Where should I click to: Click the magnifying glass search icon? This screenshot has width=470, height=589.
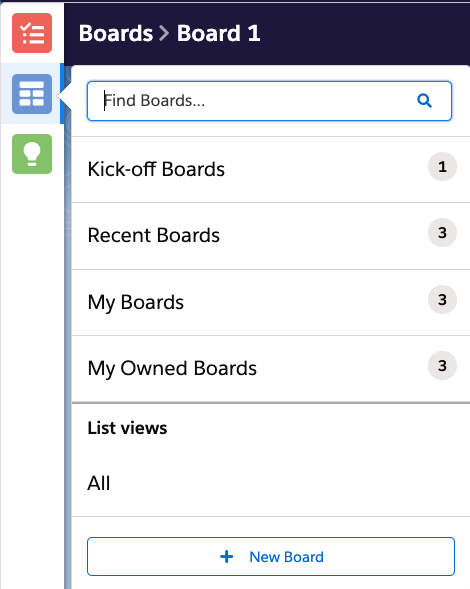pyautogui.click(x=425, y=101)
